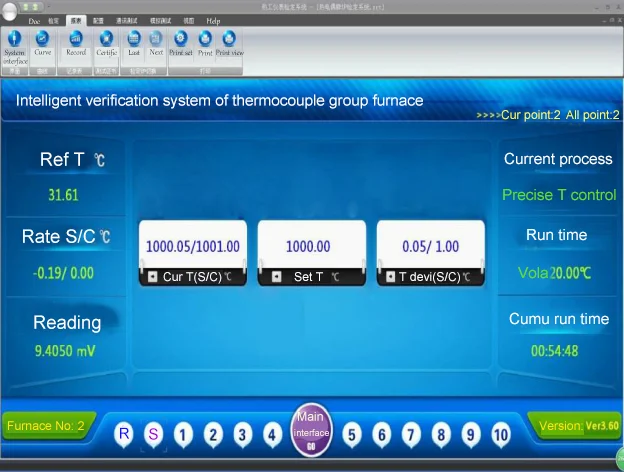
Task: Go to the Last record icon
Action: 134,44
